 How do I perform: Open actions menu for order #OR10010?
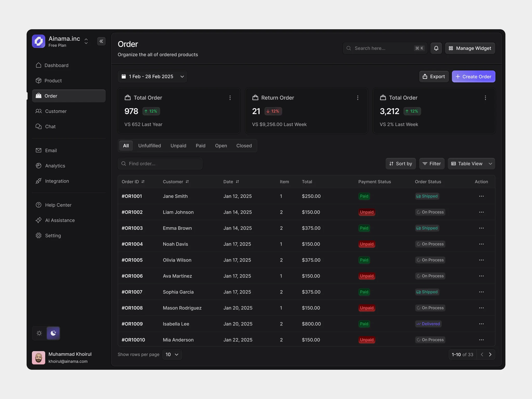click(x=481, y=340)
